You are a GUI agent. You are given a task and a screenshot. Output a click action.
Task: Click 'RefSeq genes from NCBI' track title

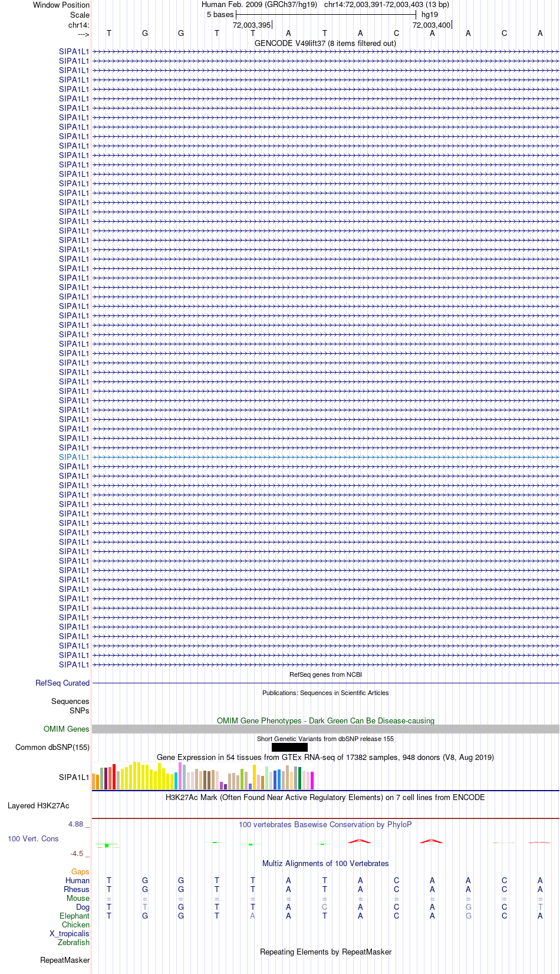(x=325, y=674)
